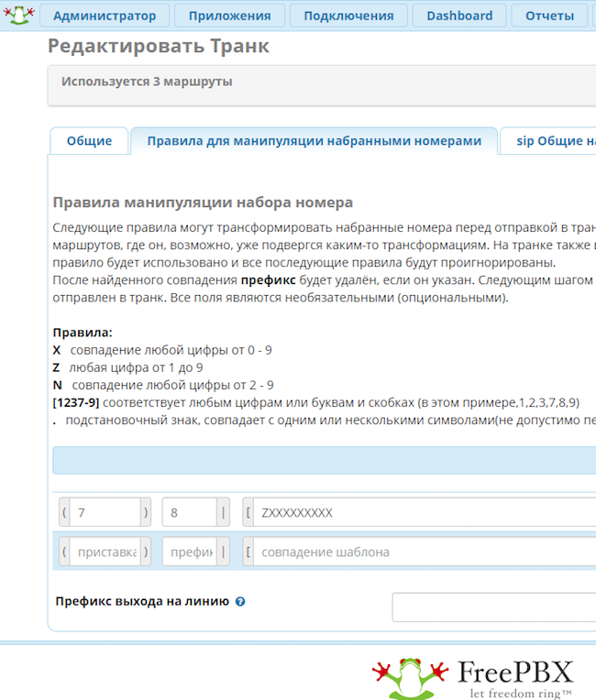This screenshot has height=700, width=596.
Task: Switch to the Общие tab
Action: [x=89, y=141]
